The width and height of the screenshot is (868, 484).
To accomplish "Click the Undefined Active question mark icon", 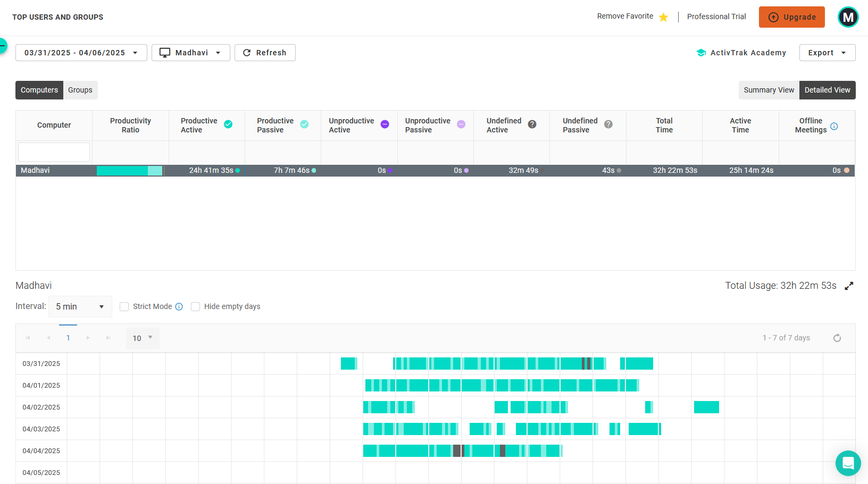I will 532,124.
